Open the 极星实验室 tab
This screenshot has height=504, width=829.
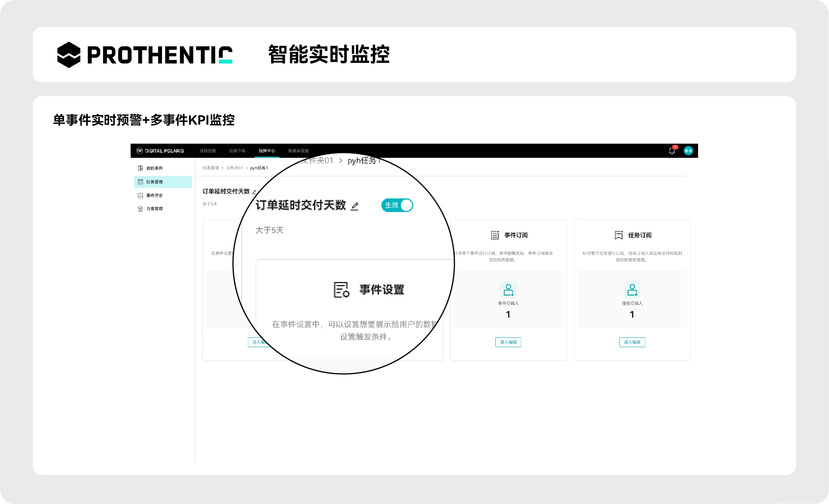point(298,151)
